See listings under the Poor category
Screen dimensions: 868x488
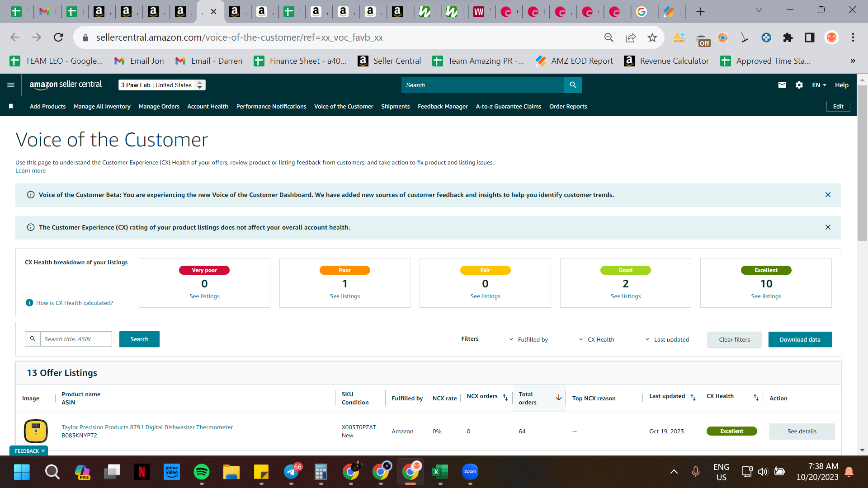pyautogui.click(x=345, y=296)
